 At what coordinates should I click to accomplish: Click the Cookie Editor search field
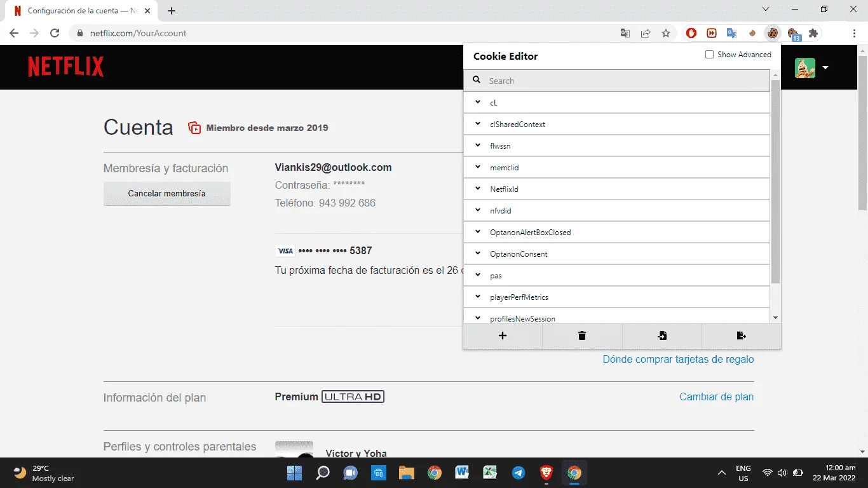[x=617, y=81]
